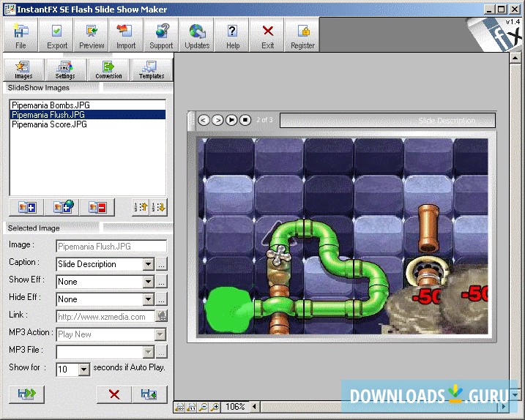The height and width of the screenshot is (420, 525).
Task: Open the Conversion tab
Action: [x=108, y=70]
